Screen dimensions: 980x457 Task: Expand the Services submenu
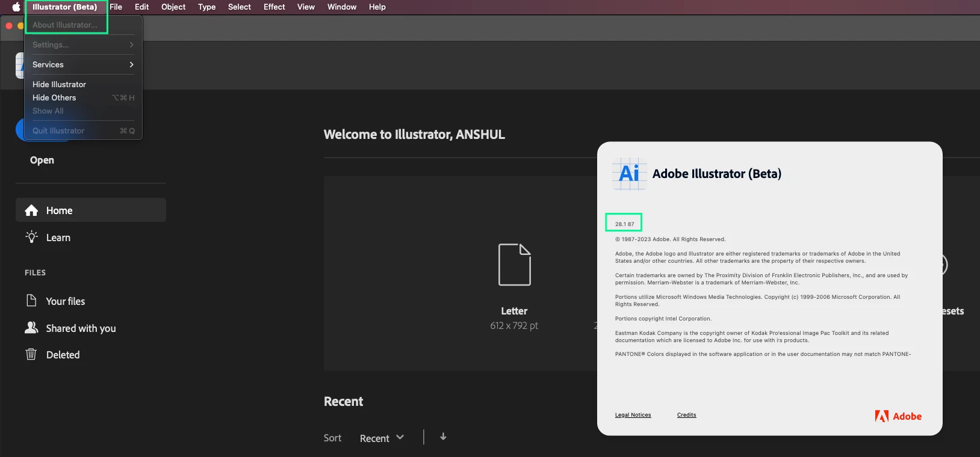pos(83,64)
